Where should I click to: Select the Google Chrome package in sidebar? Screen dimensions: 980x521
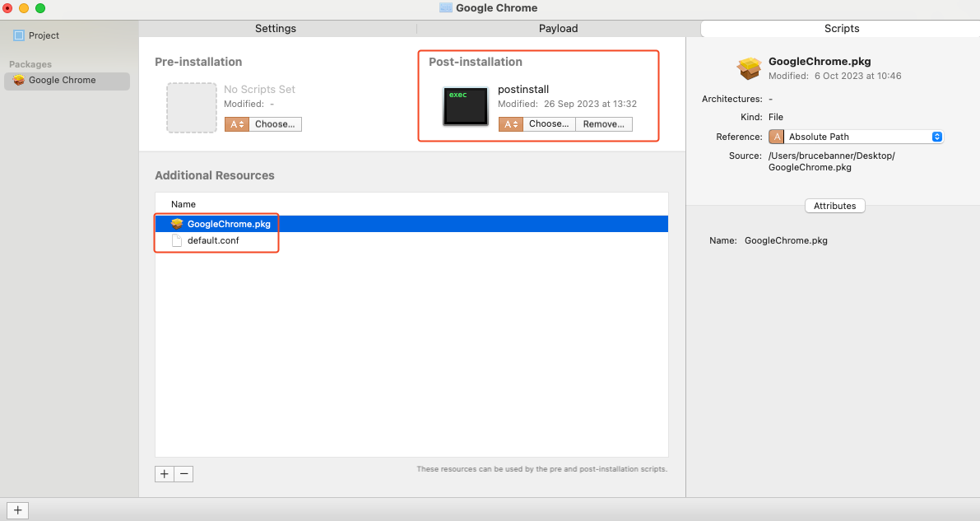63,81
